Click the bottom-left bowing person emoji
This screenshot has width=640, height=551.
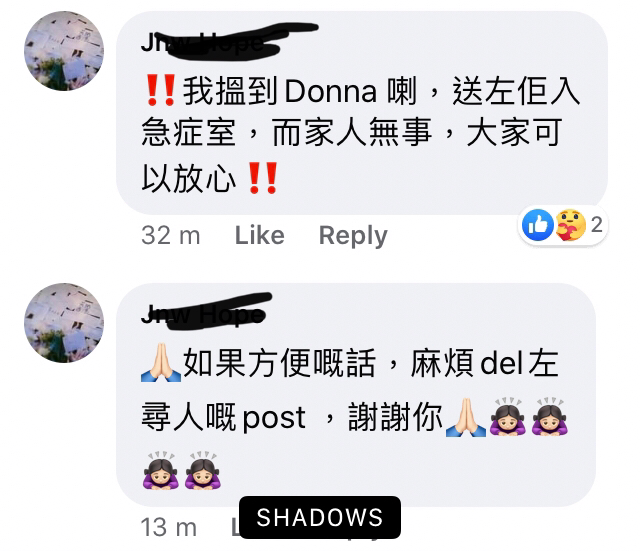pos(161,471)
